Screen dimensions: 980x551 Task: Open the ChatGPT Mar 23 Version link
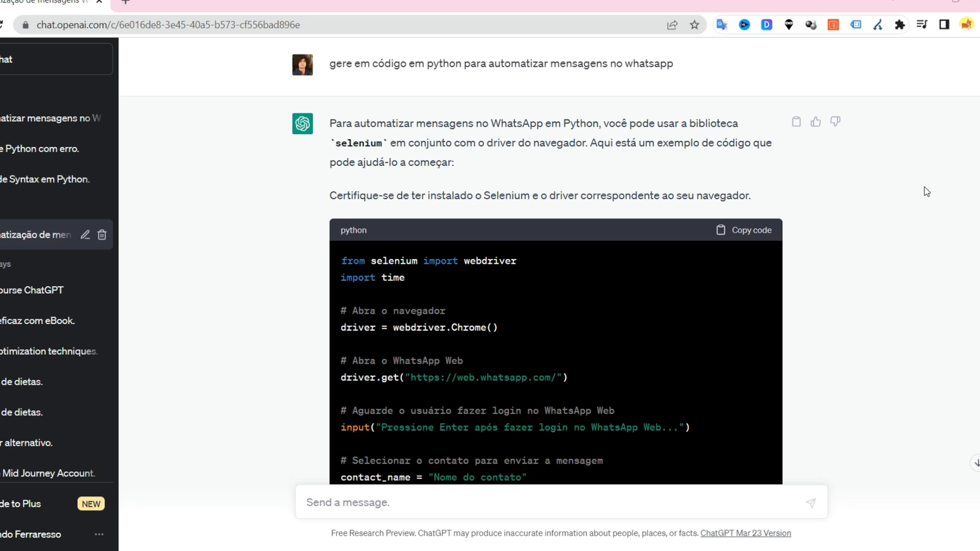click(745, 533)
